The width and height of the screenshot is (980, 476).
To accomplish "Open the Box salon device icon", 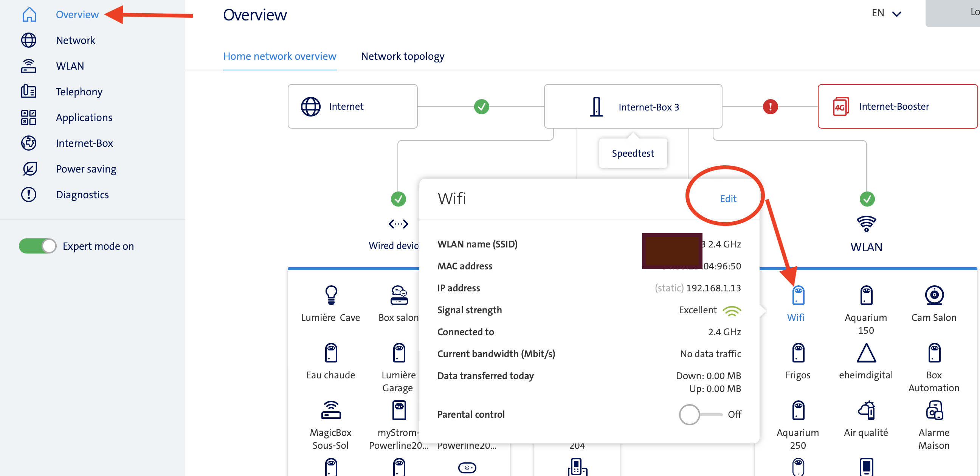I will [x=399, y=296].
